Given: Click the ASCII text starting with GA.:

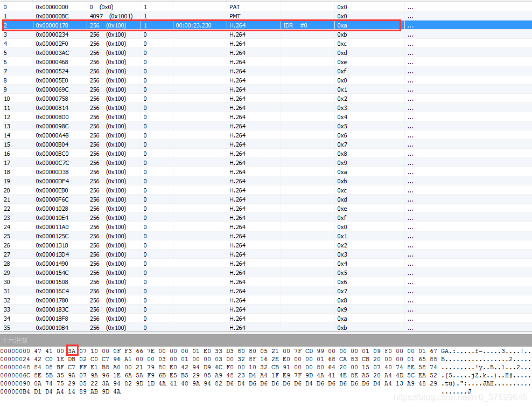Looking at the screenshot, I should [x=486, y=351].
